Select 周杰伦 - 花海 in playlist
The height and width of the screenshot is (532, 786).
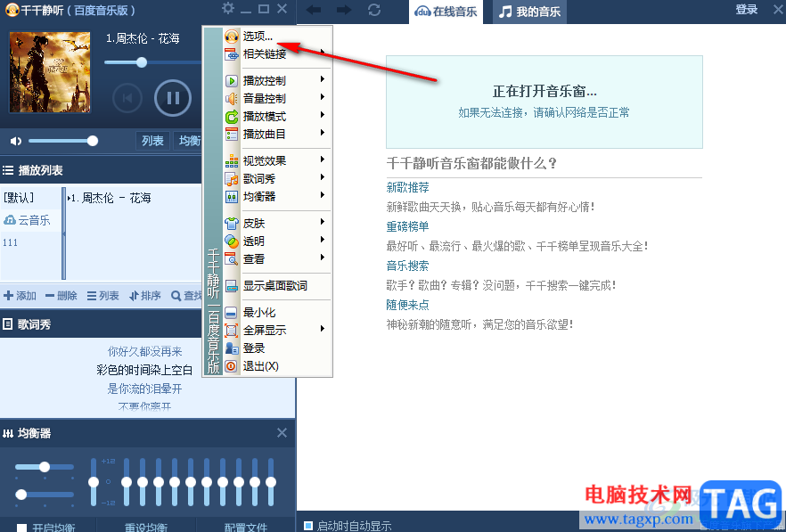pos(110,198)
